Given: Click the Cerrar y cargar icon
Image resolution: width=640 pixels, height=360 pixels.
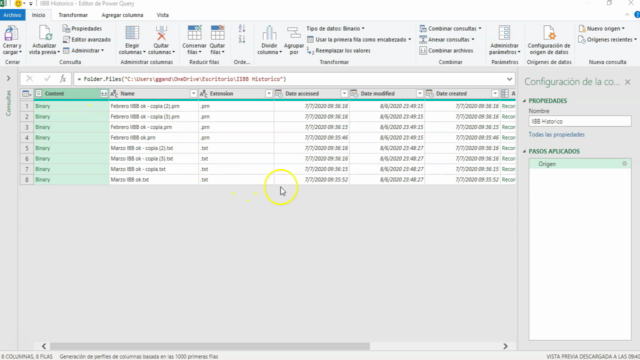Looking at the screenshot, I should coord(11,33).
